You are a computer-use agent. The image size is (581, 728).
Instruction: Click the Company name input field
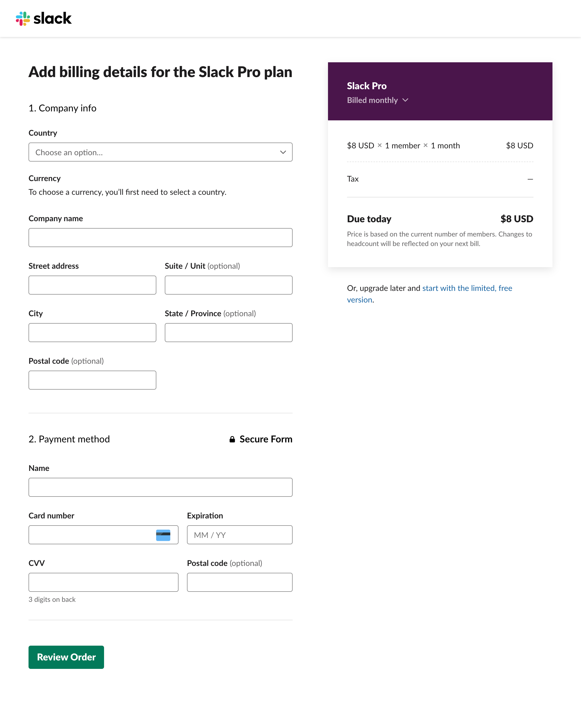click(161, 237)
